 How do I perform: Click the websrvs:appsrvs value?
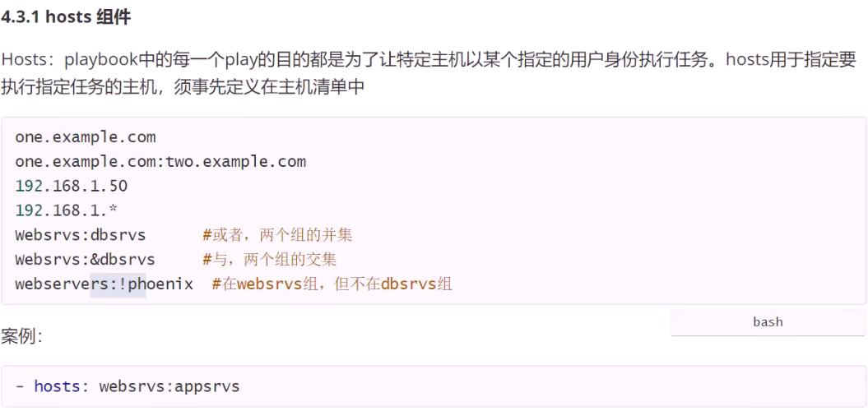(x=169, y=386)
